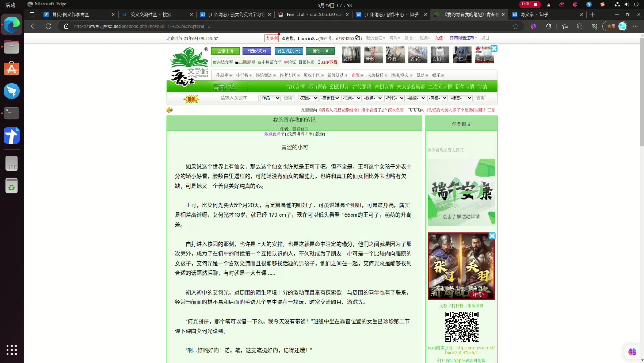Click the 退出 logout link
644x363 pixels.
[485, 38]
